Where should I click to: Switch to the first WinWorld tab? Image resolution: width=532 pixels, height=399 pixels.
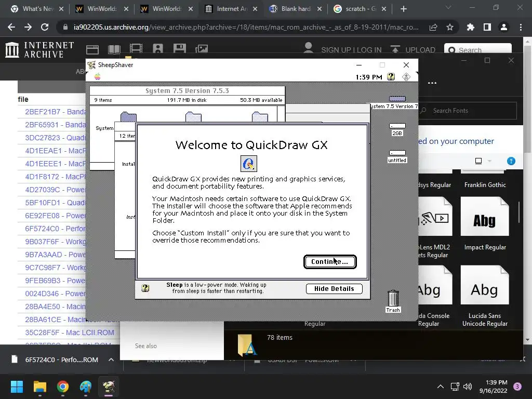(102, 9)
